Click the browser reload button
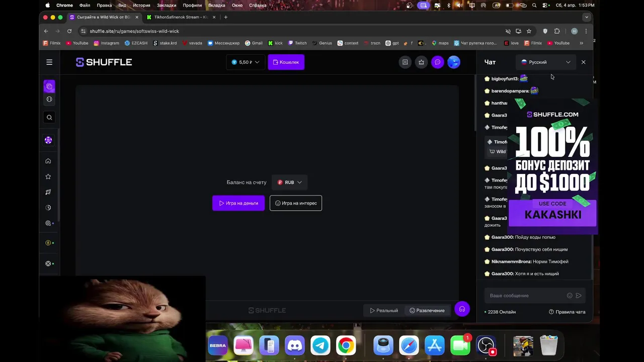Screen dimensions: 644x362 69,31
